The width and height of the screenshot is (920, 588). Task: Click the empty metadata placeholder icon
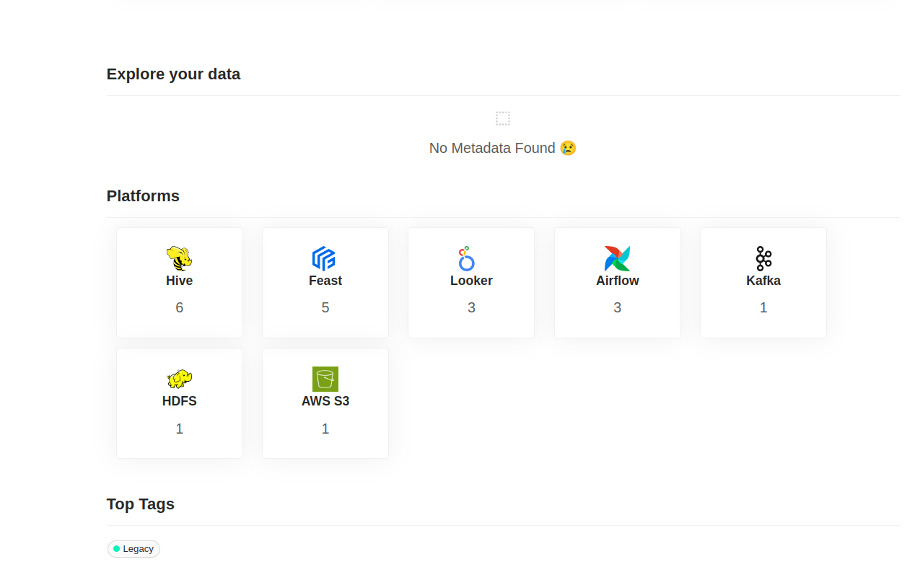[502, 118]
